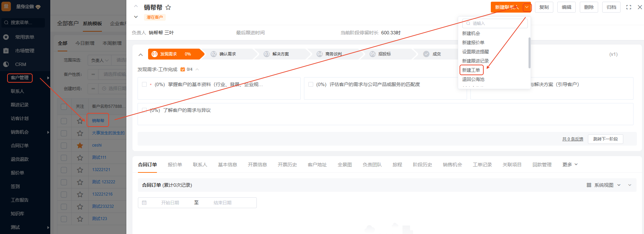Click the 商务谈判 stage step
Viewport: 644px width, 234px height.
point(334,54)
